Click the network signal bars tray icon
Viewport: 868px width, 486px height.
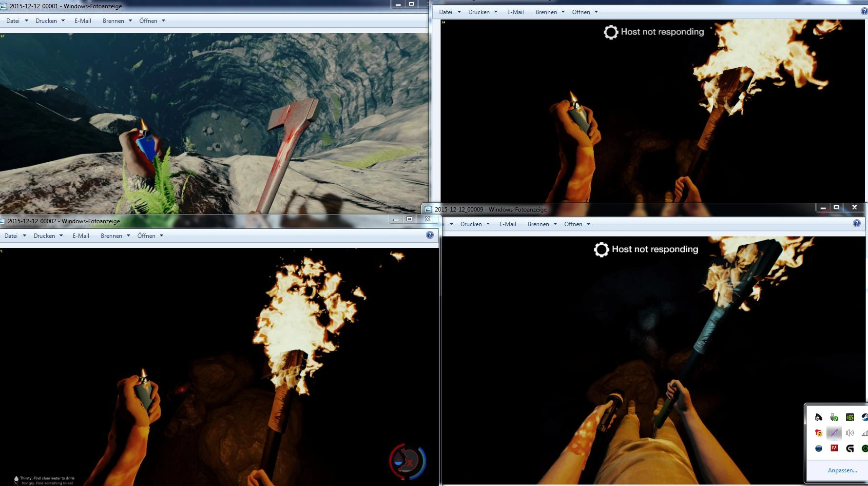pyautogui.click(x=865, y=433)
